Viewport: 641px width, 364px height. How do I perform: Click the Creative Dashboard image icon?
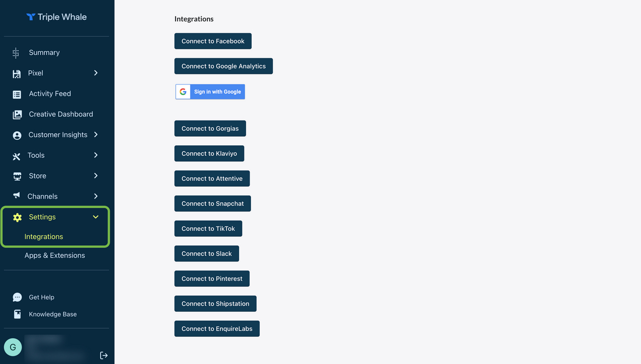point(17,115)
